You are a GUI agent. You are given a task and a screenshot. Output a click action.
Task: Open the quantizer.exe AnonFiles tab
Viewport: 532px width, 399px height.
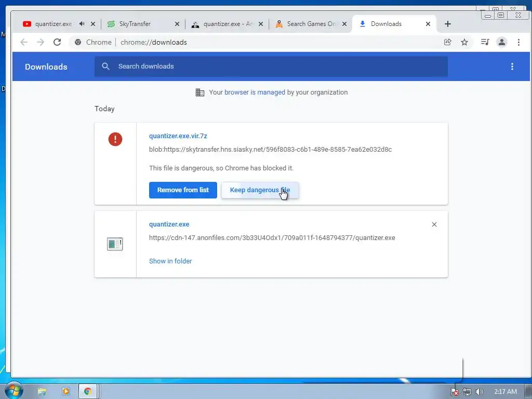click(222, 24)
